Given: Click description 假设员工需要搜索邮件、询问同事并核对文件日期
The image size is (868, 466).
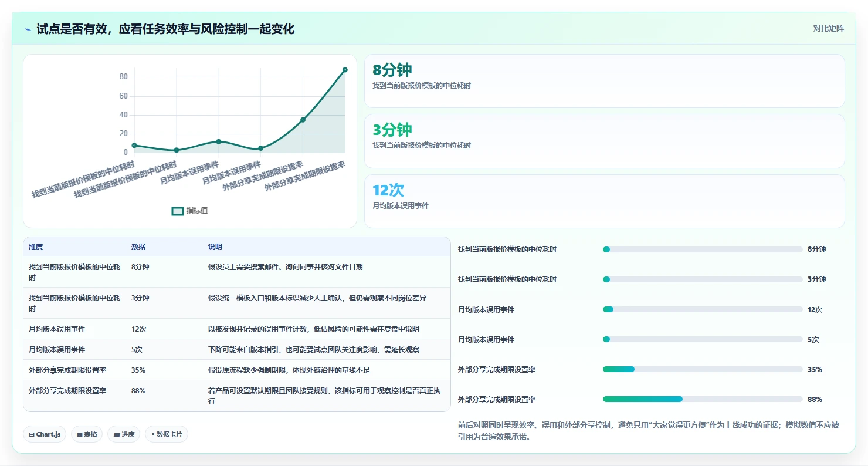Looking at the screenshot, I should (x=286, y=266).
